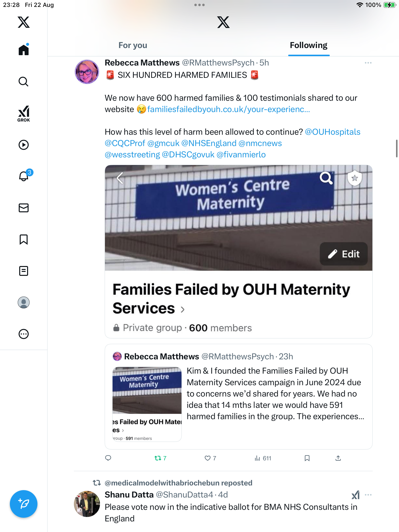399x532 pixels.
Task: Expand the sidebar More circle menu
Action: point(24,334)
